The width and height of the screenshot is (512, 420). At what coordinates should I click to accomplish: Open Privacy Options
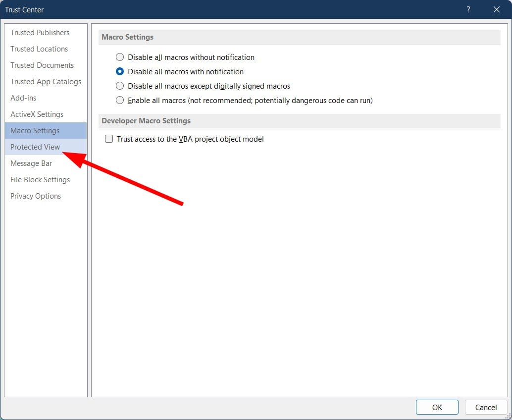[46, 196]
